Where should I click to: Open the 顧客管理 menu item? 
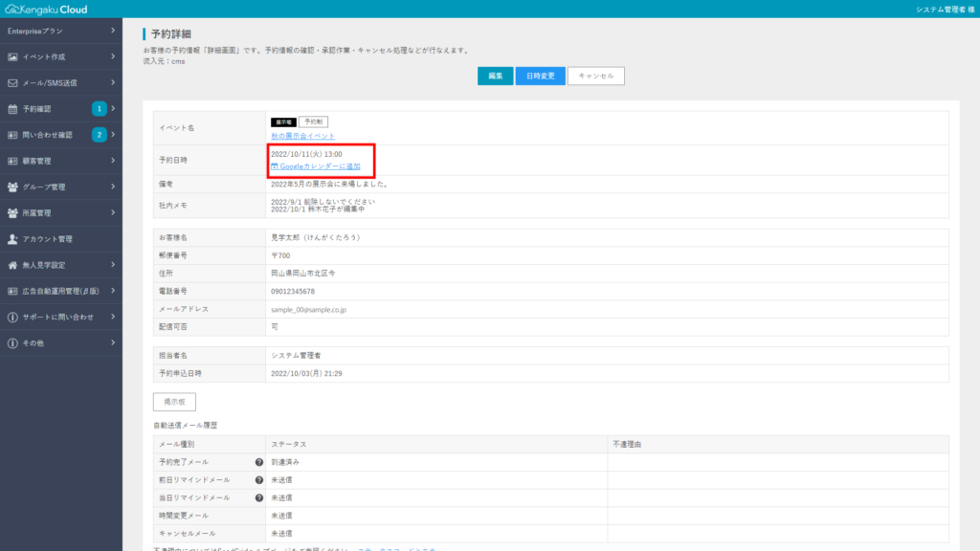pos(61,161)
